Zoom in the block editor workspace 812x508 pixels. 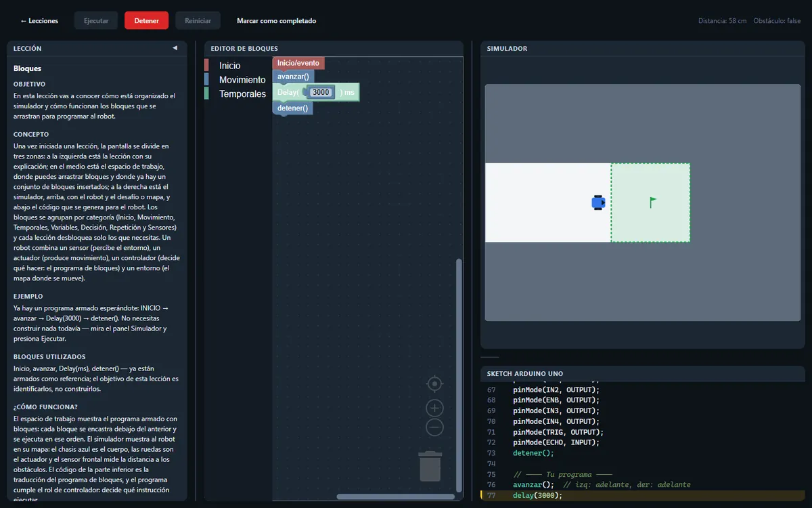[x=434, y=408]
